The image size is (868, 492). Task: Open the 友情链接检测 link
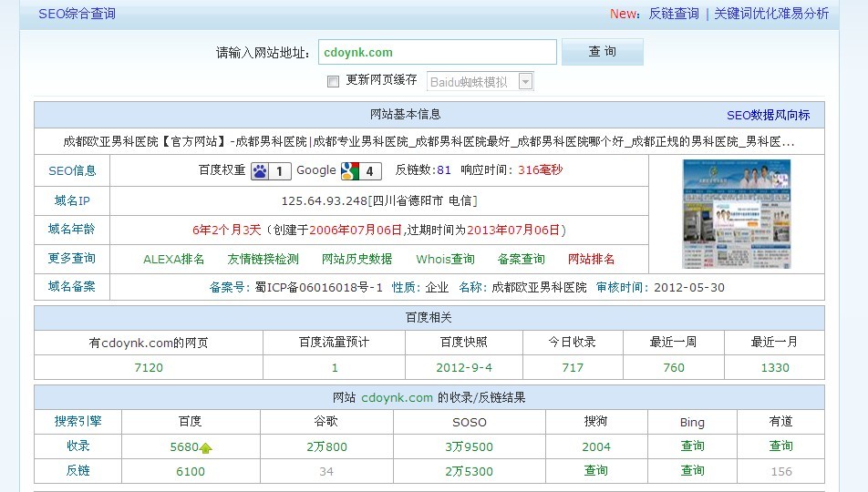tap(263, 259)
